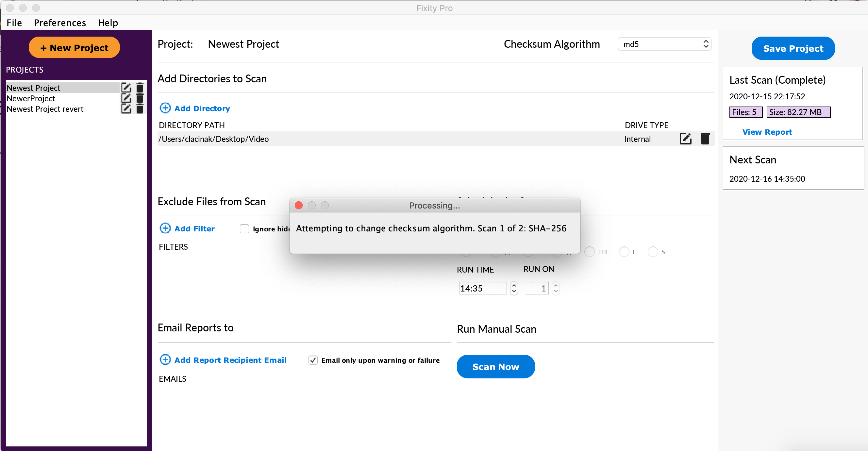
Task: Edit the NewerProject entry
Action: [x=126, y=98]
